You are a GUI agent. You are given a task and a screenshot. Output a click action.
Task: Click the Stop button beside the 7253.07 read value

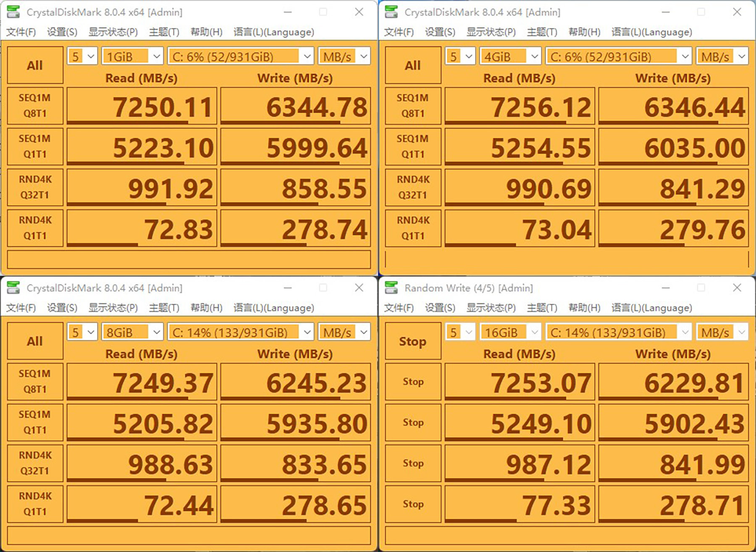click(x=413, y=382)
